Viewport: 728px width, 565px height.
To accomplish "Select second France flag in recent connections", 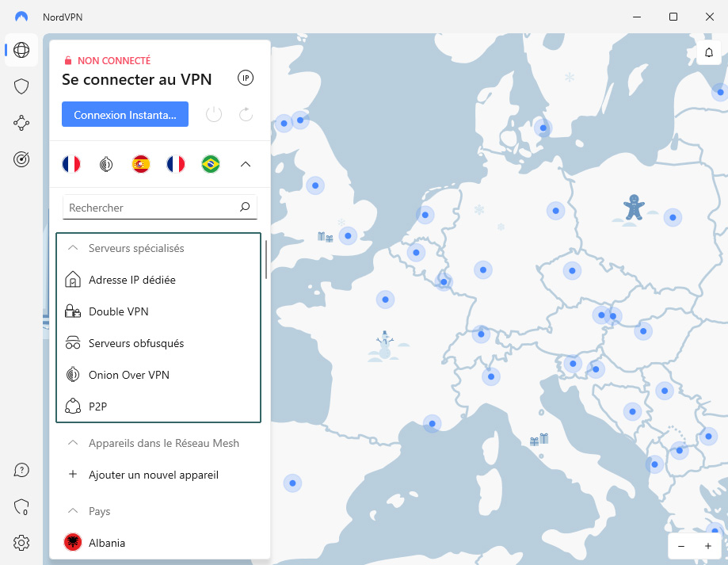I will point(176,164).
